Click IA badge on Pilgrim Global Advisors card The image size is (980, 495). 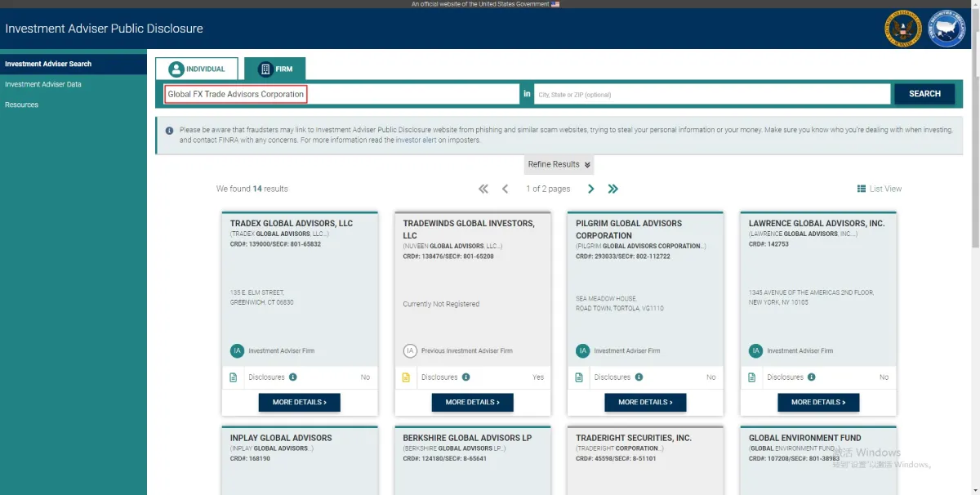point(583,351)
